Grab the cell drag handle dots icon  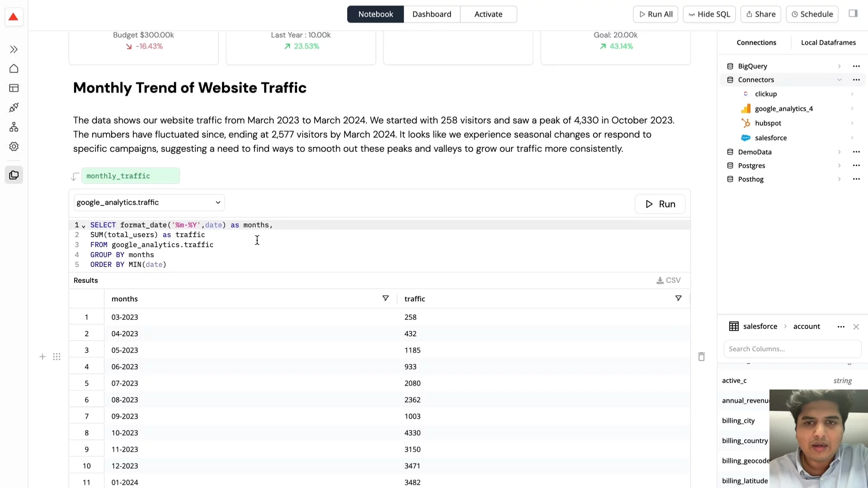[57, 357]
